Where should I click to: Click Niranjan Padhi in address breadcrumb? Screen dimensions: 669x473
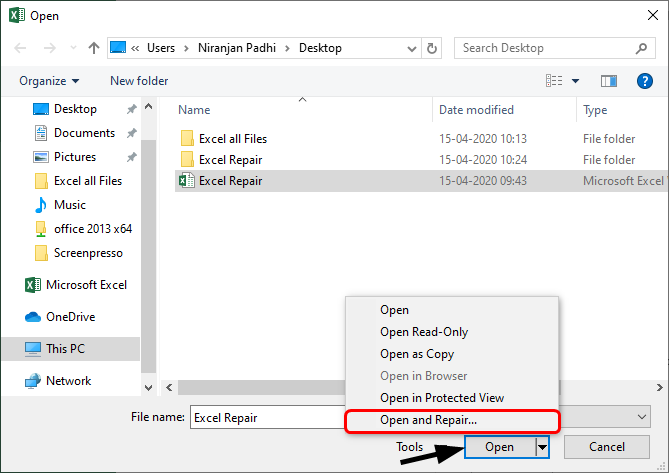point(237,48)
